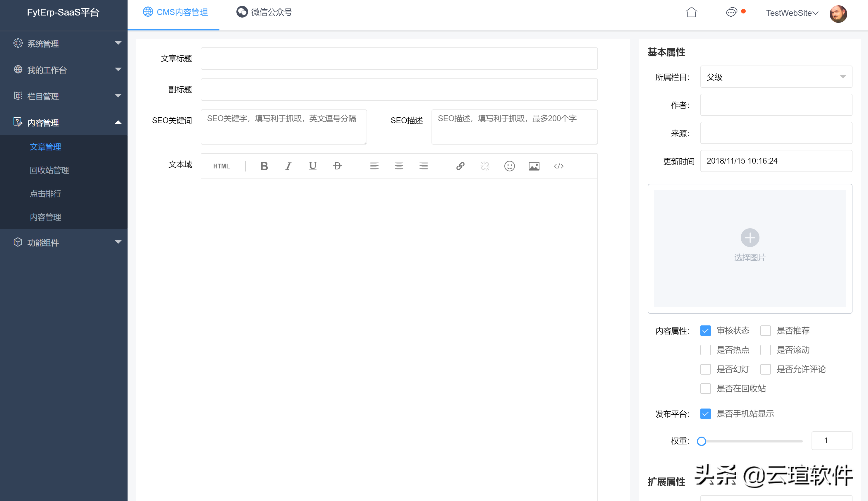Uncheck the 审核状态 checkbox

click(705, 331)
